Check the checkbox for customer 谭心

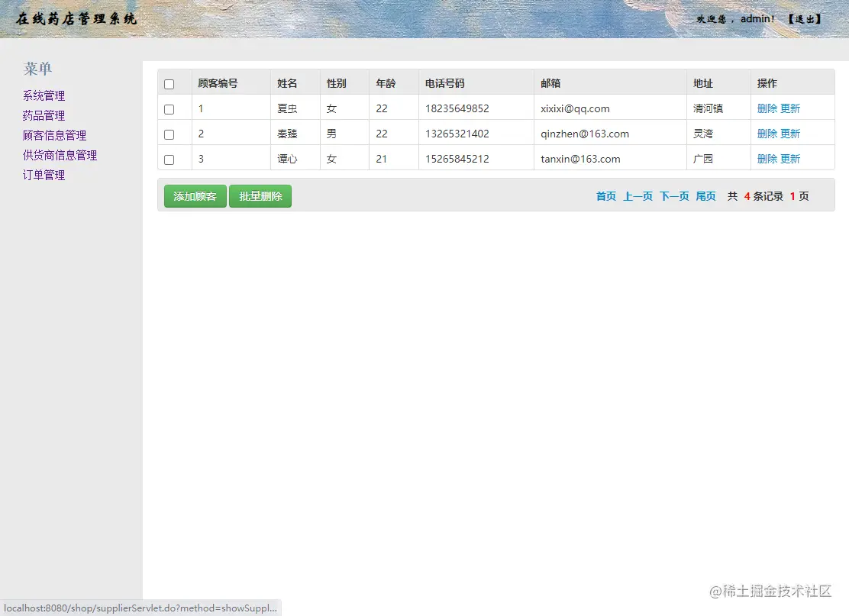[x=169, y=158]
